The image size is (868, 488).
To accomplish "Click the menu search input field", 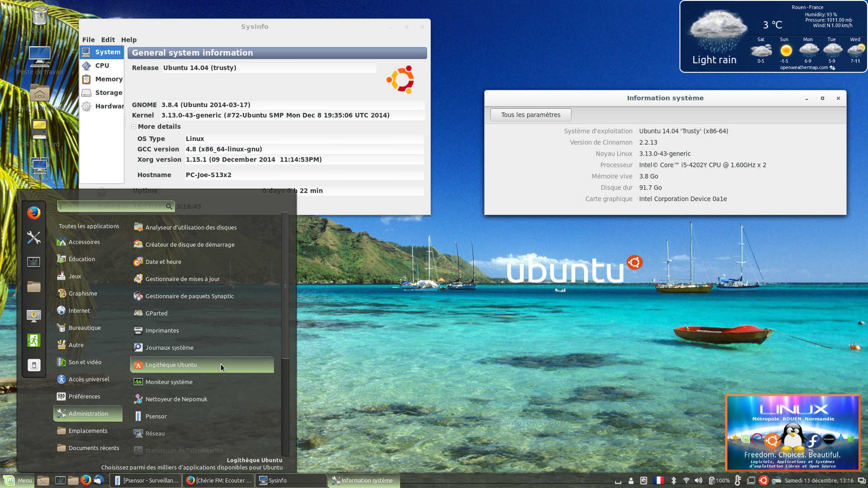I will pyautogui.click(x=116, y=206).
